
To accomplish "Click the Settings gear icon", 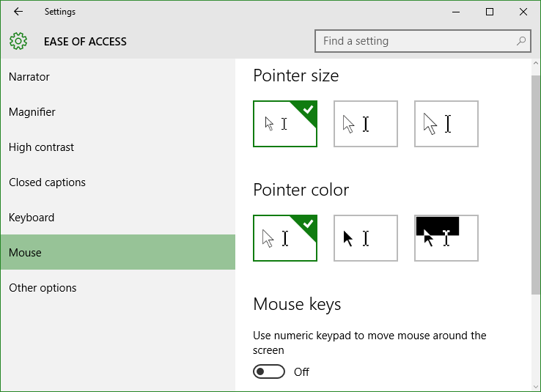I will pos(18,41).
